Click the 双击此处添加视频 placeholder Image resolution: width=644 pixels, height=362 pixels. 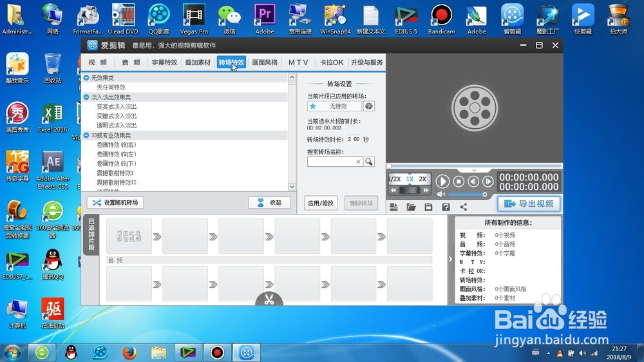pos(129,236)
